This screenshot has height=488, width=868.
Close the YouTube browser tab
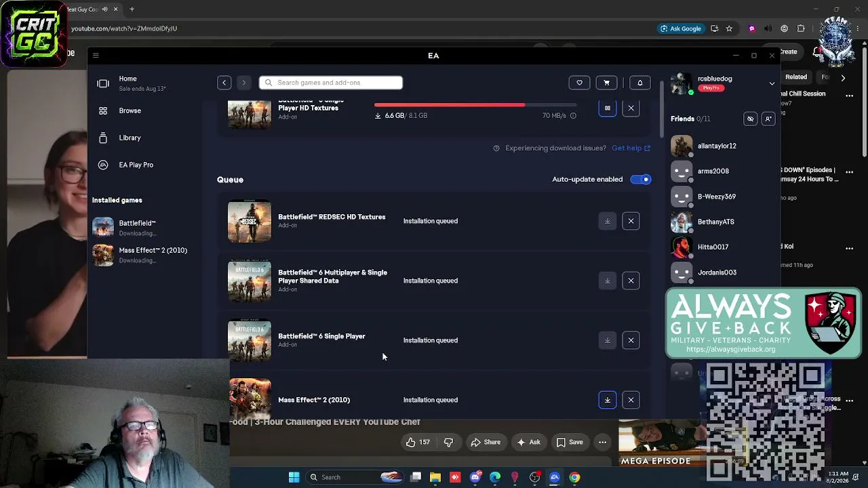coord(115,9)
